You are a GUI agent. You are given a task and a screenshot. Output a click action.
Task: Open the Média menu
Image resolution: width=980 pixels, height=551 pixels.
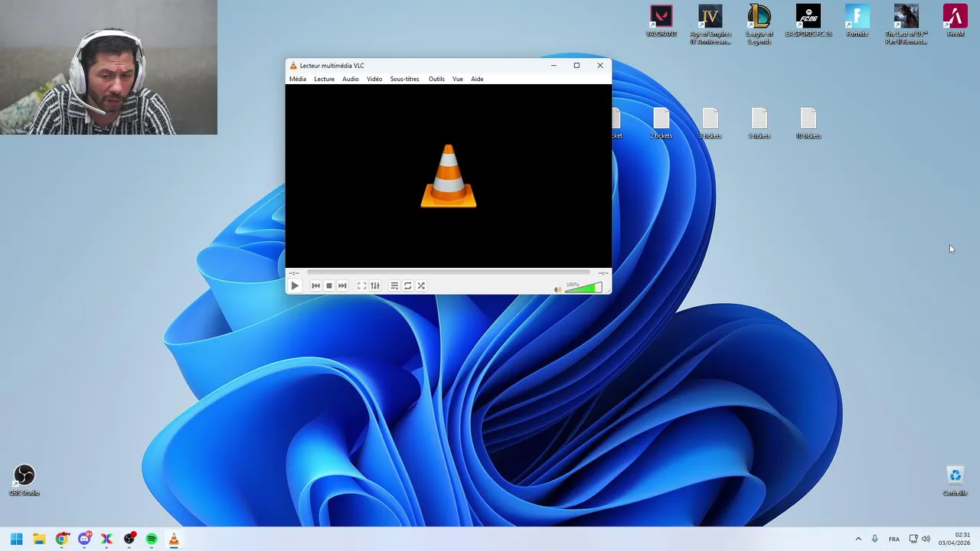[x=298, y=79]
